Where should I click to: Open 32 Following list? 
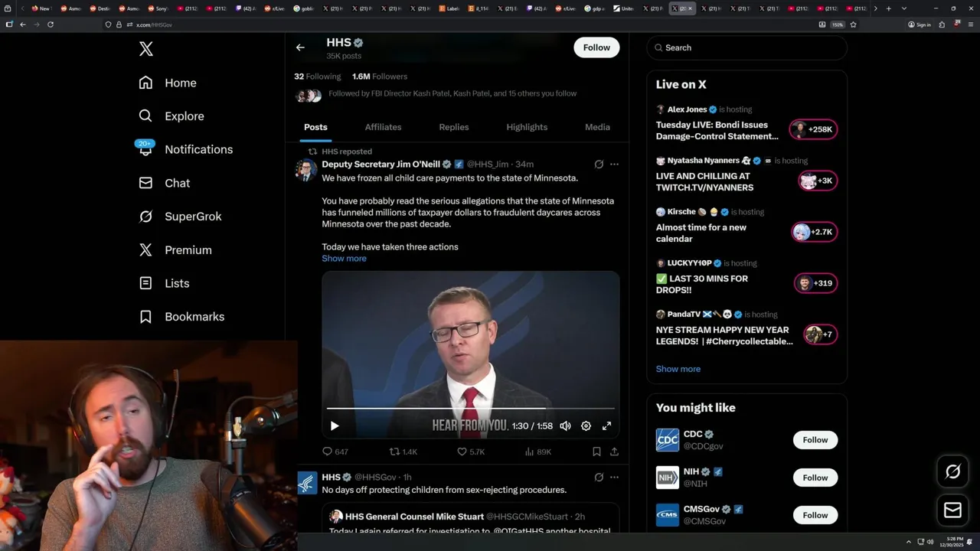tap(318, 77)
